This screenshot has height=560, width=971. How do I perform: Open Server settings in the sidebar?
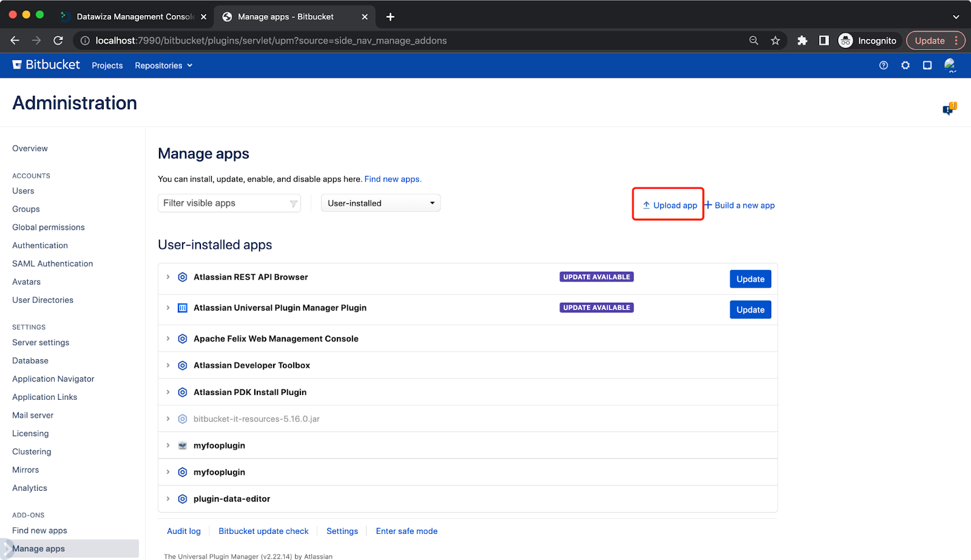41,343
